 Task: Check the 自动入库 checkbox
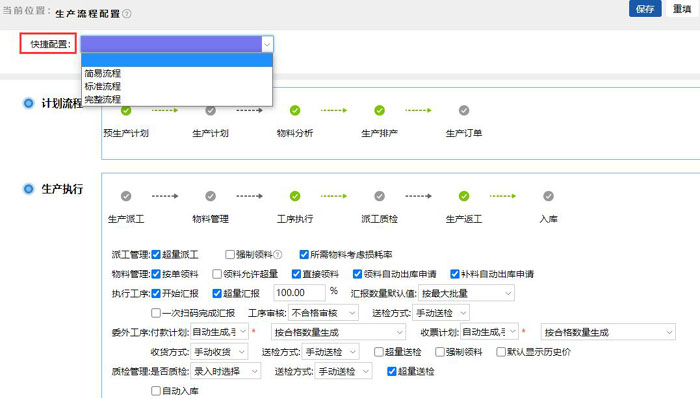pyautogui.click(x=156, y=391)
